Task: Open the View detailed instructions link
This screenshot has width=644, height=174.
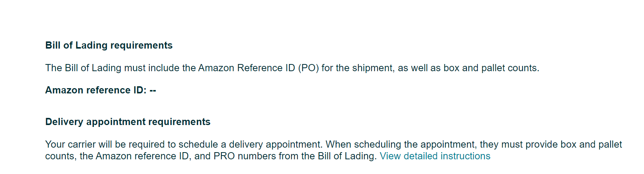Action: pyautogui.click(x=435, y=156)
